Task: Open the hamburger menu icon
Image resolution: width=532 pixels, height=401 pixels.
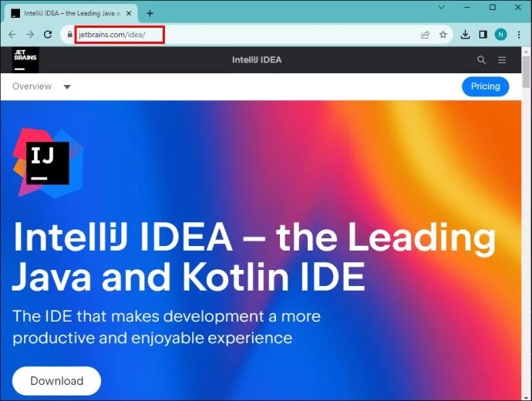Action: click(x=502, y=60)
